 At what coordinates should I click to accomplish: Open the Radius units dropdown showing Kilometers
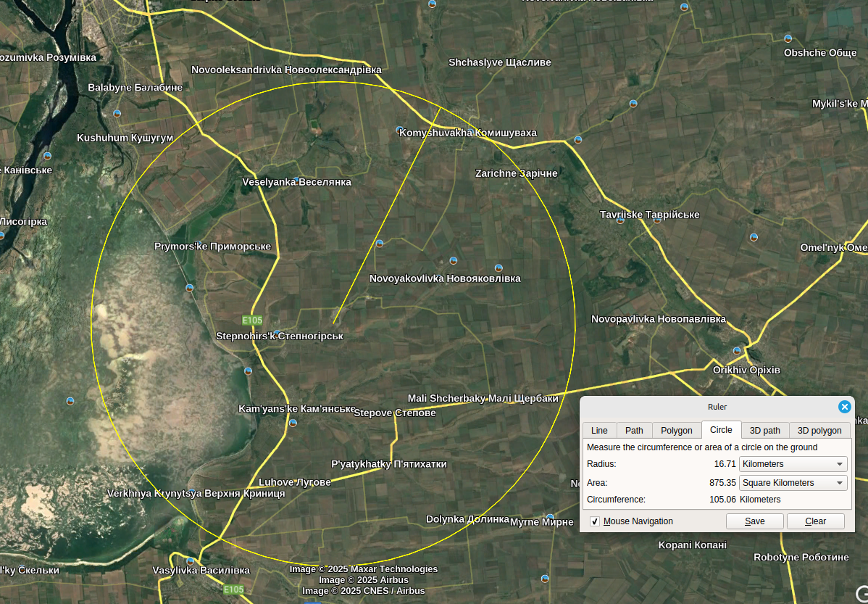tap(793, 464)
